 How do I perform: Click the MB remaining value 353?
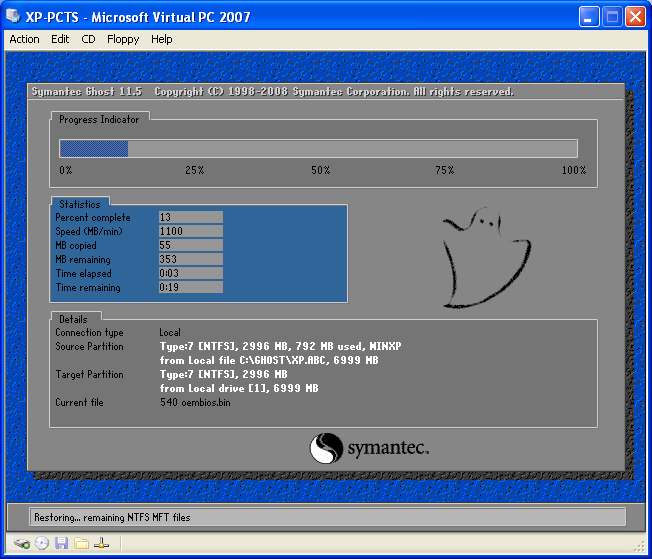click(x=191, y=259)
